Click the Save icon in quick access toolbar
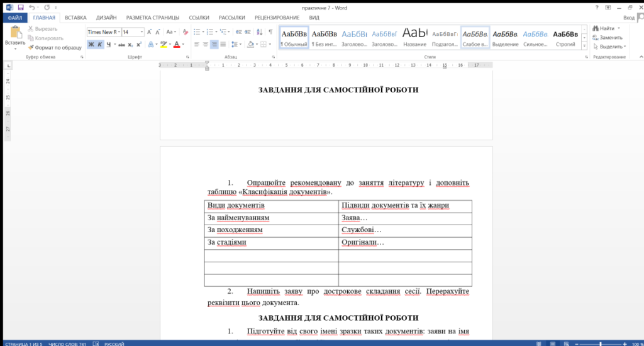The image size is (644, 346). tap(21, 7)
